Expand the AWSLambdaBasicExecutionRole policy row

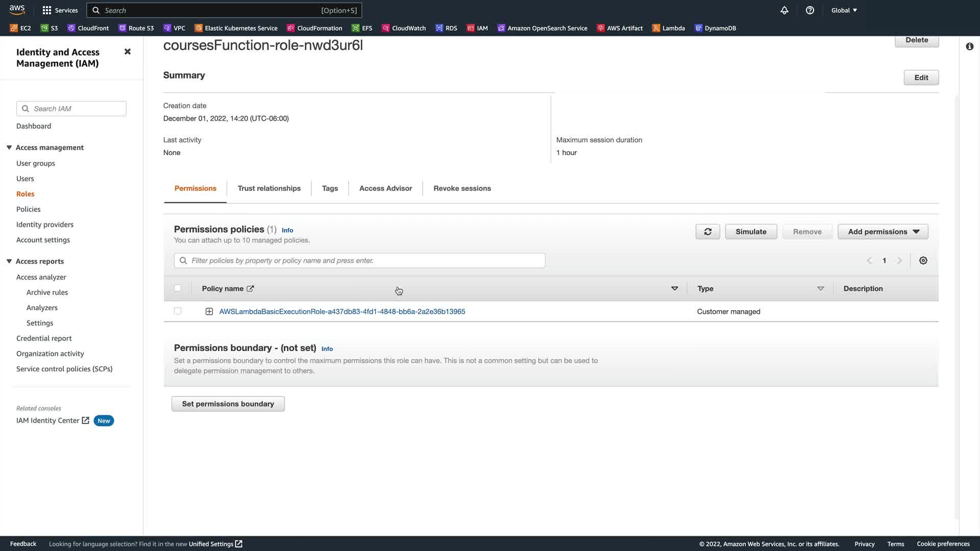pos(209,312)
